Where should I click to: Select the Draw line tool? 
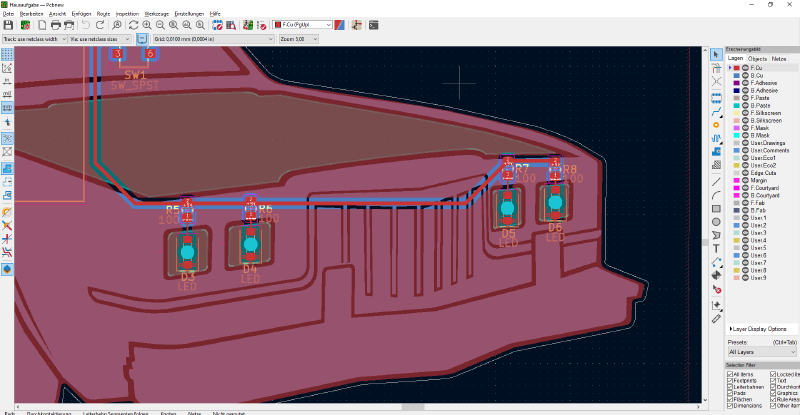716,182
